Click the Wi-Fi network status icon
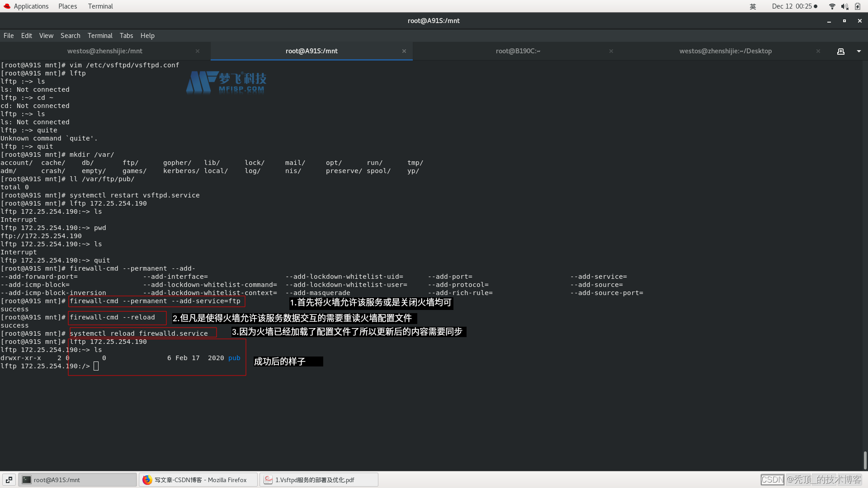Image resolution: width=868 pixels, height=488 pixels. coord(832,6)
